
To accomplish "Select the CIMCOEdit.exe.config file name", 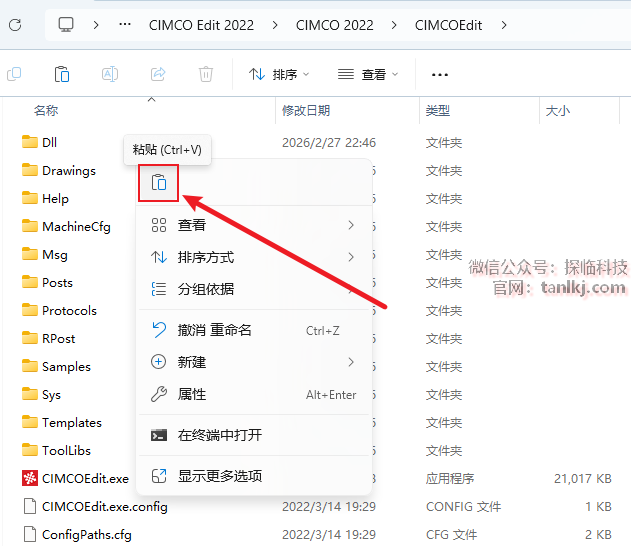I will click(x=105, y=507).
